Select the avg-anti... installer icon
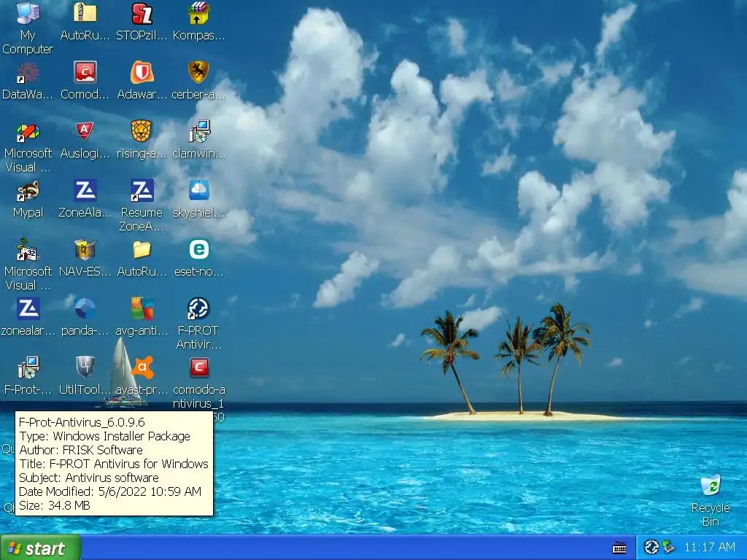This screenshot has width=747, height=560. pos(142,308)
